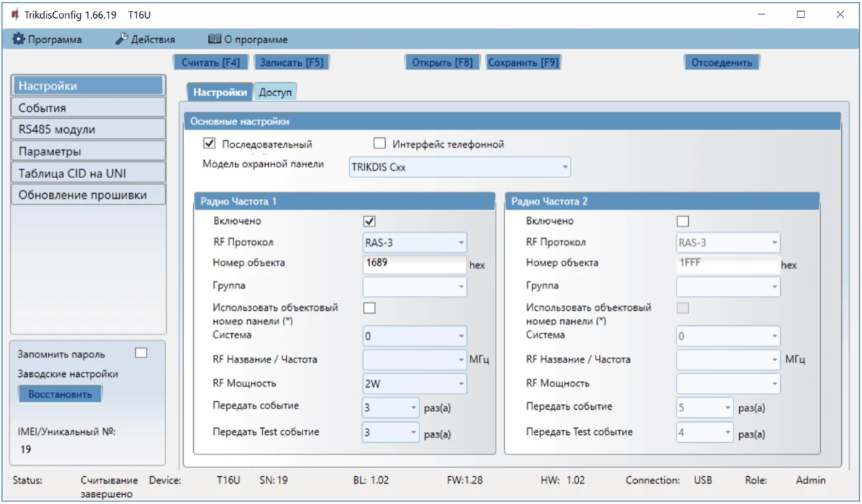Expand the Система dropdown in Радио Частота 1
The height and width of the screenshot is (504, 862).
(414, 336)
